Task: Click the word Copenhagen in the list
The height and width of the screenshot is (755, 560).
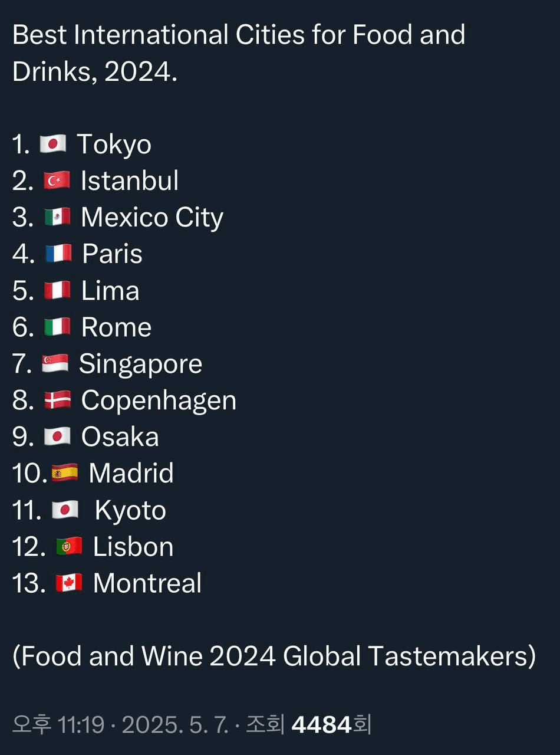Action: 159,402
